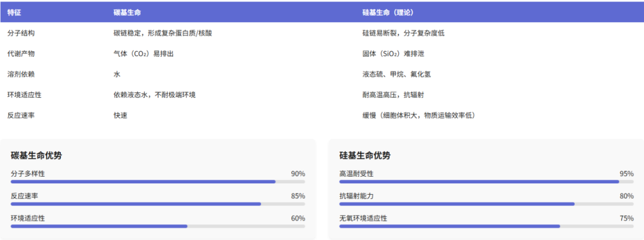
Task: Select the 液态硫、甲烷、氟化氢 cell
Action: click(397, 75)
